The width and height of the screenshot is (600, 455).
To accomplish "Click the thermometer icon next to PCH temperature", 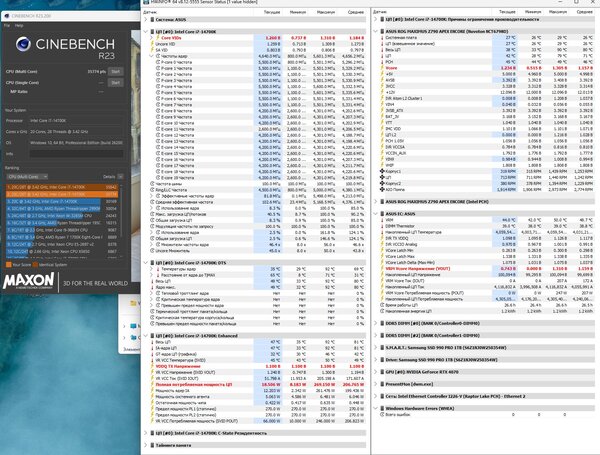I will coord(382,62).
